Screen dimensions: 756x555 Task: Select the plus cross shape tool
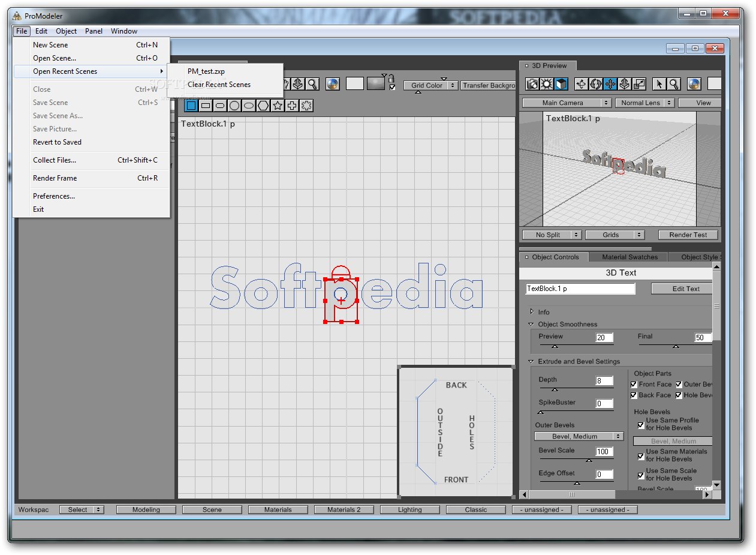pos(292,106)
